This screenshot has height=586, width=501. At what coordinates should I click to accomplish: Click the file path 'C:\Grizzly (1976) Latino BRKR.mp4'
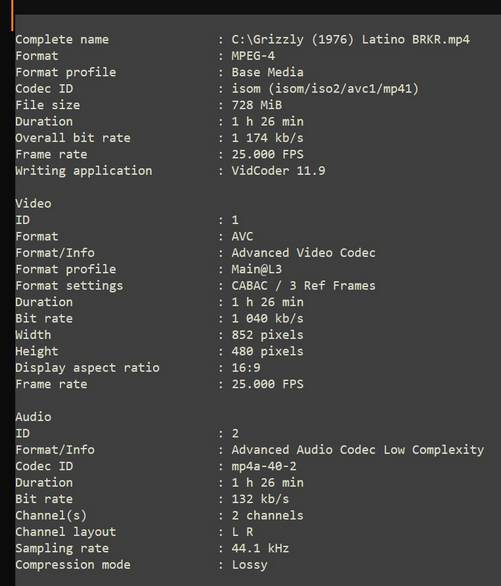(350, 40)
